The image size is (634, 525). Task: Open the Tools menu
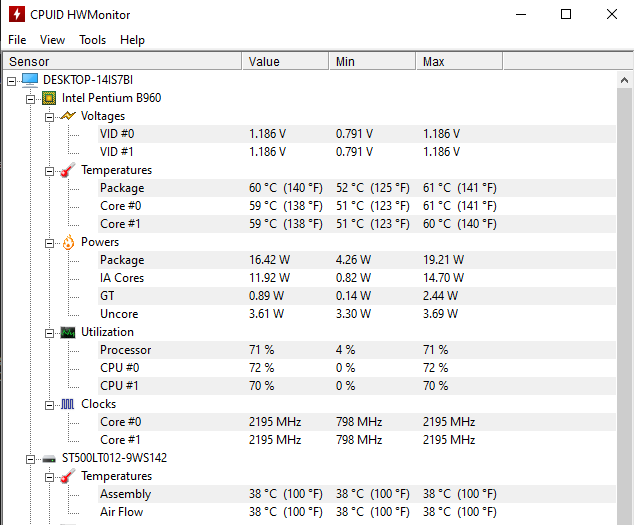tap(93, 40)
